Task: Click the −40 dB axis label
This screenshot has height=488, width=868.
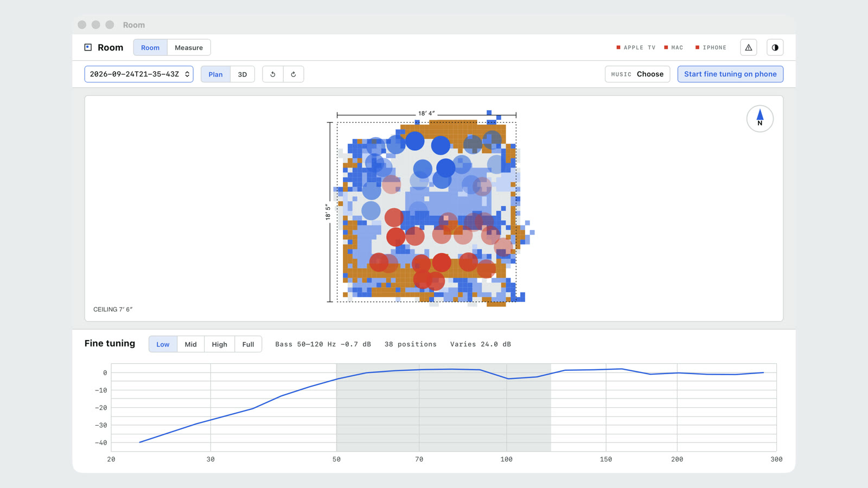Action: click(101, 442)
